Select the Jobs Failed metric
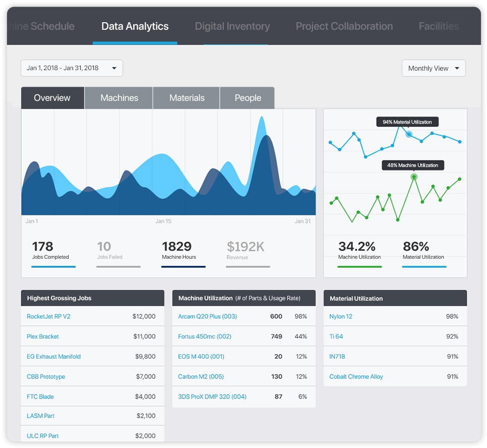Viewport: 487px width, 448px height. point(109,251)
